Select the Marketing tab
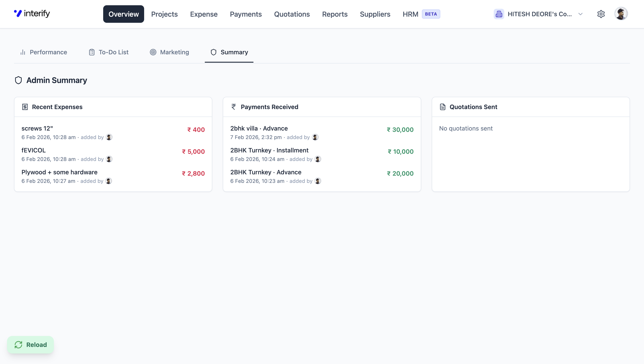The image size is (644, 364). [x=170, y=52]
